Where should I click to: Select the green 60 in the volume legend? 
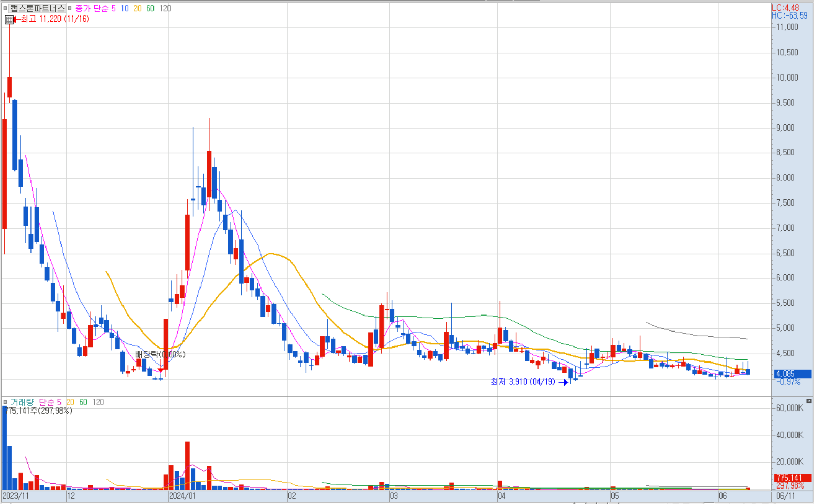(x=83, y=402)
